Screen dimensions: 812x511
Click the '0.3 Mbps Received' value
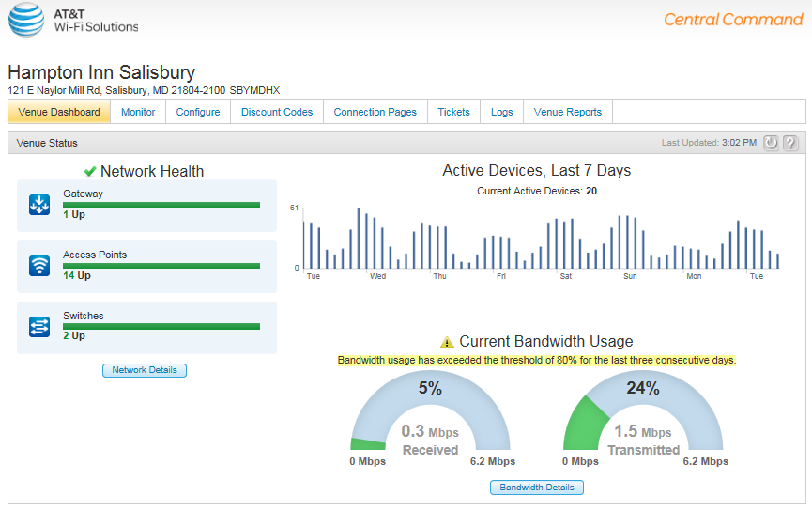point(430,440)
